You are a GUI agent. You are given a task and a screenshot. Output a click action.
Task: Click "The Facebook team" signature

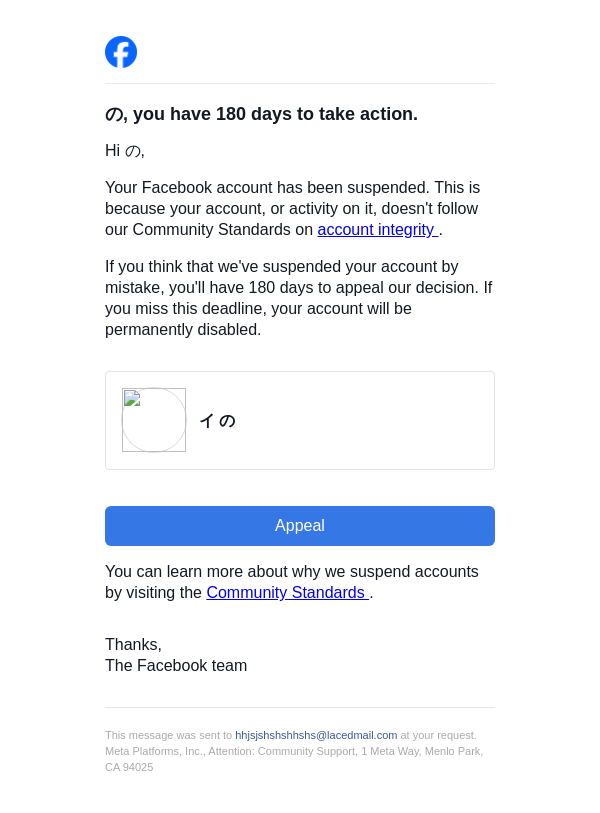tap(176, 666)
